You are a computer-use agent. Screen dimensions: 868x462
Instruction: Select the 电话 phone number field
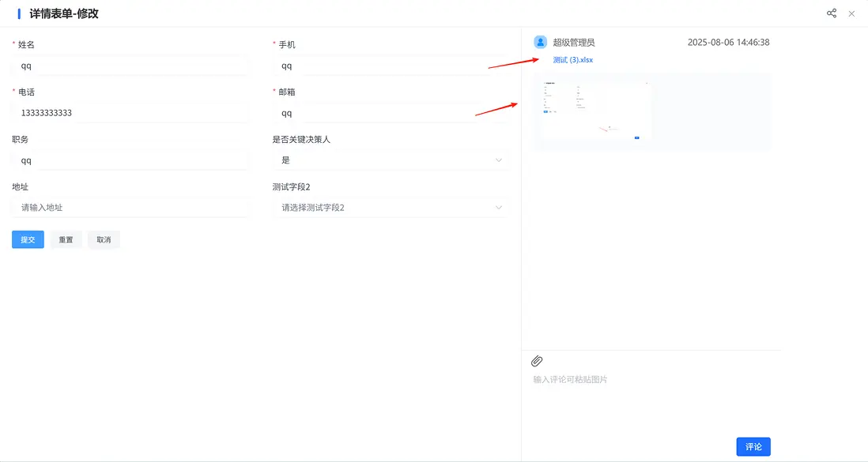point(130,112)
